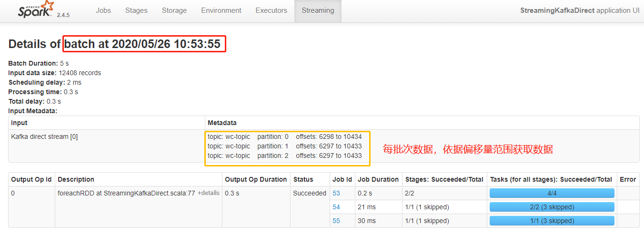The height and width of the screenshot is (234, 644).
Task: Click the StreamingKafkaDirect application UI title
Action: tap(580, 10)
